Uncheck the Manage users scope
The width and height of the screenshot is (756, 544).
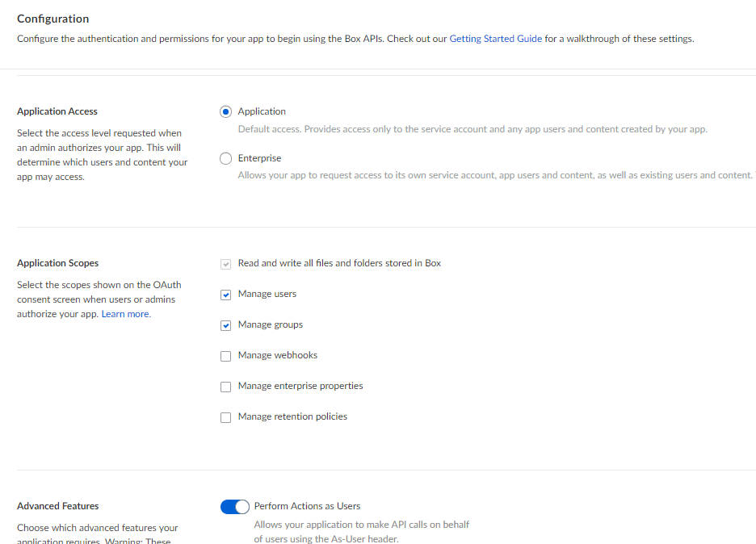tap(225, 294)
